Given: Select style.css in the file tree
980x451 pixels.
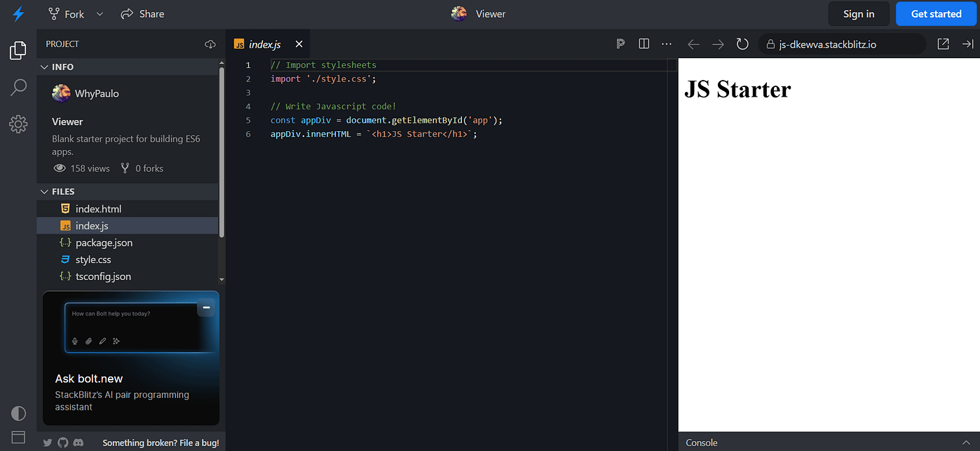Looking at the screenshot, I should [92, 259].
